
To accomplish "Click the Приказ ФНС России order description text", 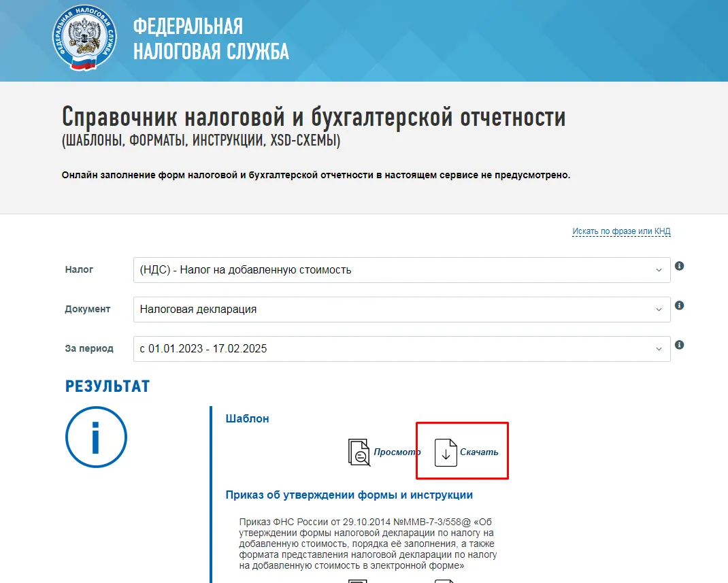I will pyautogui.click(x=368, y=544).
